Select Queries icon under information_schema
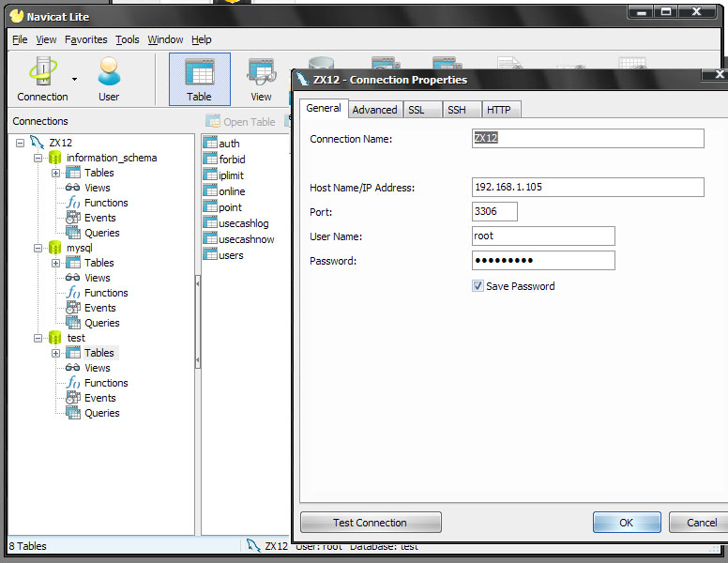 pos(73,233)
